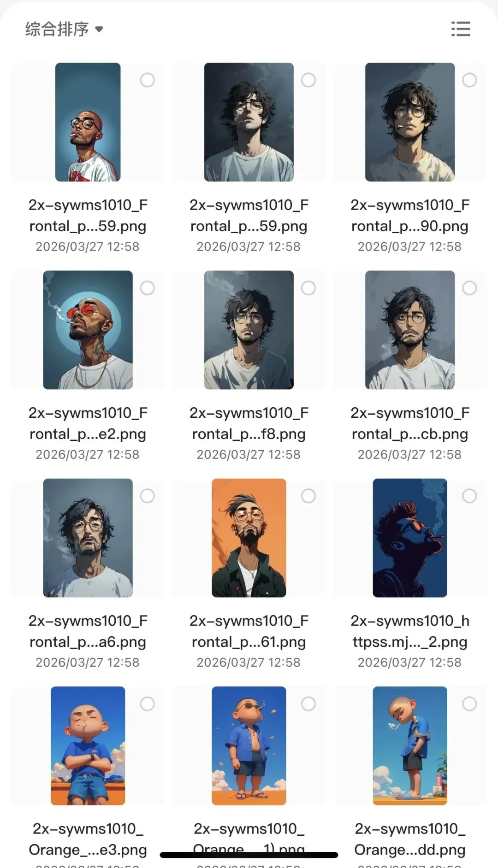Select the file ending in 90.png
Image resolution: width=498 pixels, height=868 pixels.
click(469, 80)
